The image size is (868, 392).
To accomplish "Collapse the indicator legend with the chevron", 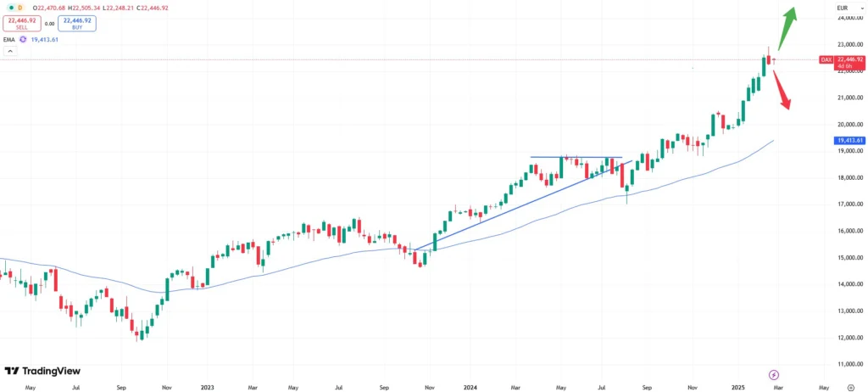I will click(9, 51).
